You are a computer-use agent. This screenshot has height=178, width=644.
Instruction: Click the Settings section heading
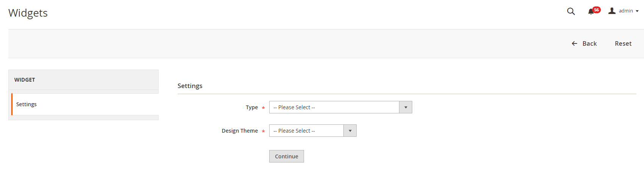[190, 86]
